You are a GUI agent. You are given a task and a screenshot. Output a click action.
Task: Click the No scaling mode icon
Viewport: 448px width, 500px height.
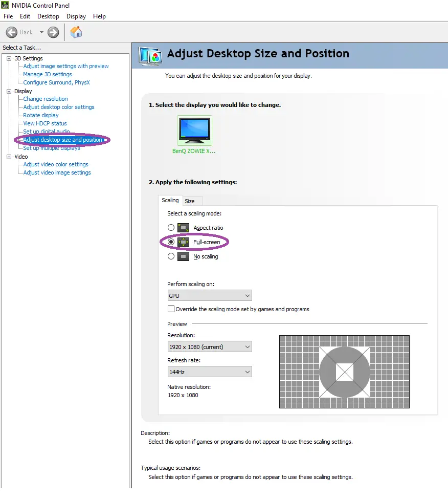[183, 256]
